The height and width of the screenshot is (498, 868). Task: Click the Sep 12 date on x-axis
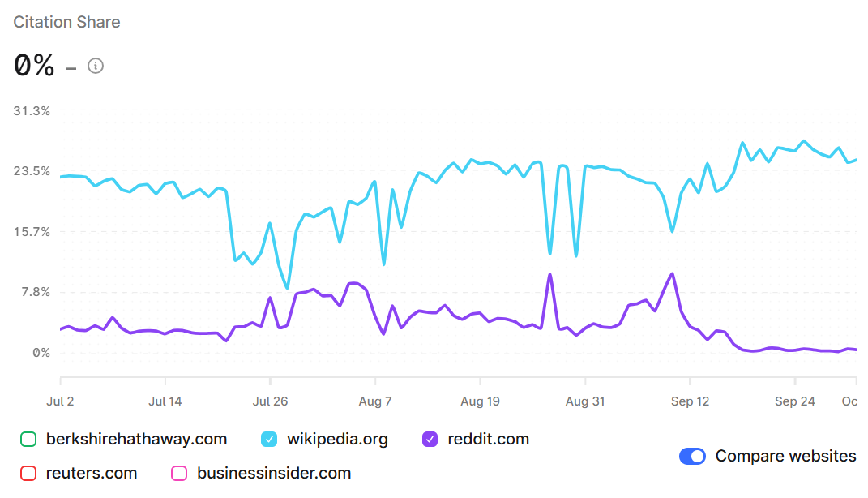690,401
